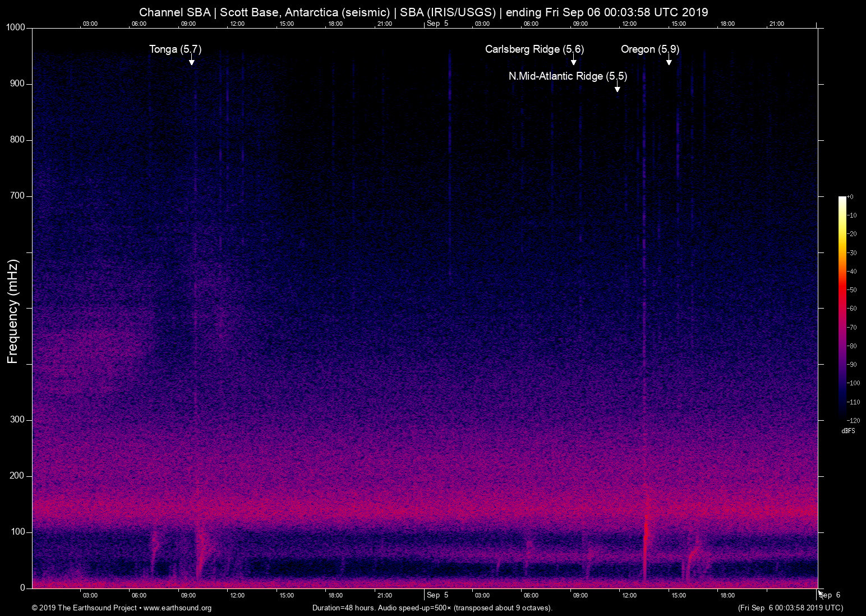
Task: Click the 1000 tick on frequency axis
Action: (x=15, y=27)
